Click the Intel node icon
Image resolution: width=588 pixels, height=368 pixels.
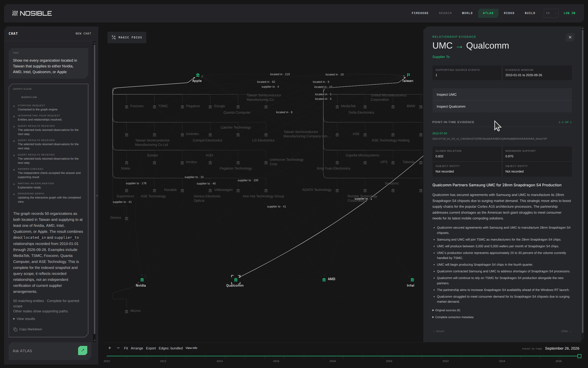tap(412, 280)
